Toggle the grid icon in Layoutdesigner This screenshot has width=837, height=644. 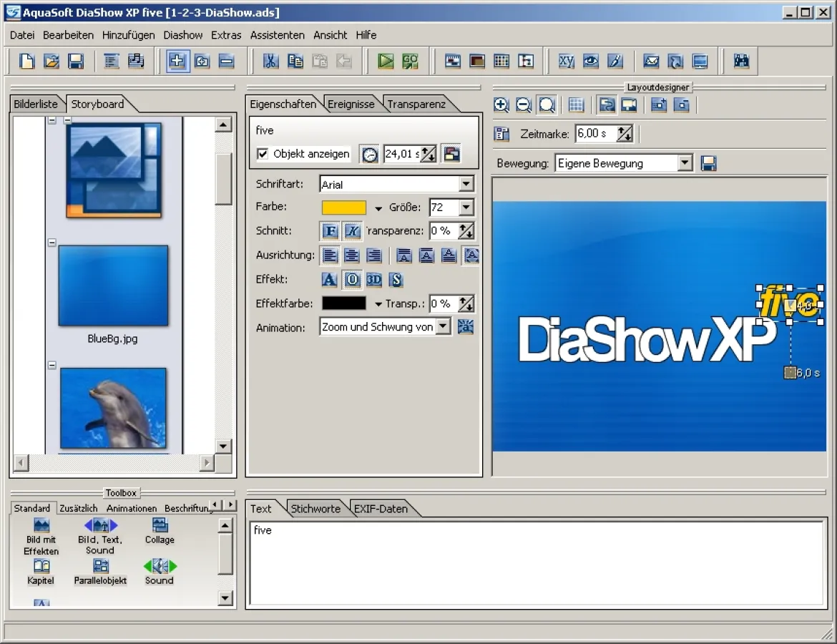(x=576, y=105)
